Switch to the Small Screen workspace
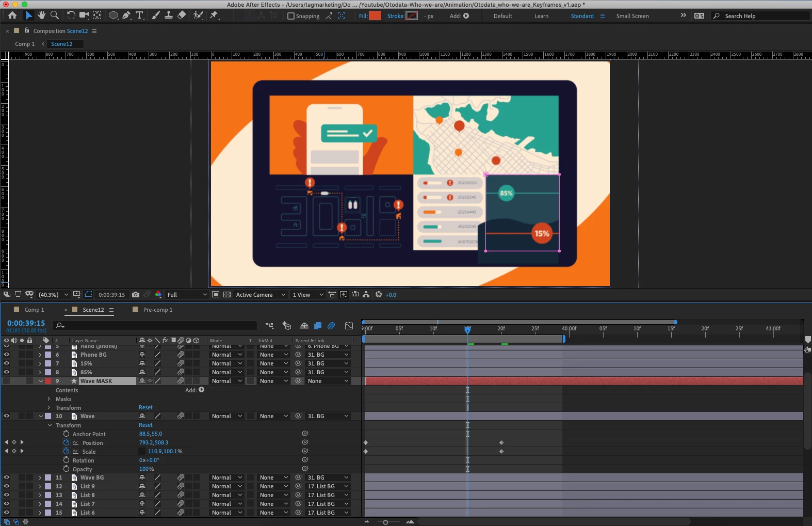 pos(632,16)
